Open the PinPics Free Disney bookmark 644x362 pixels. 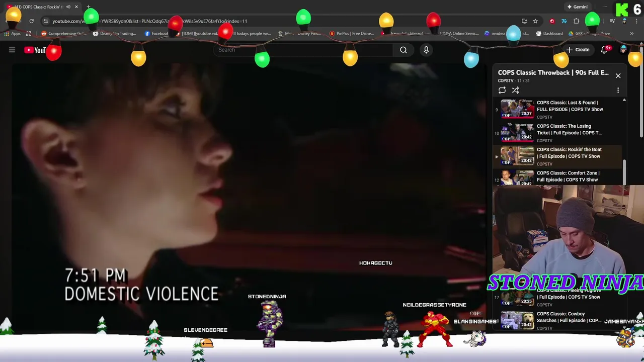click(352, 34)
